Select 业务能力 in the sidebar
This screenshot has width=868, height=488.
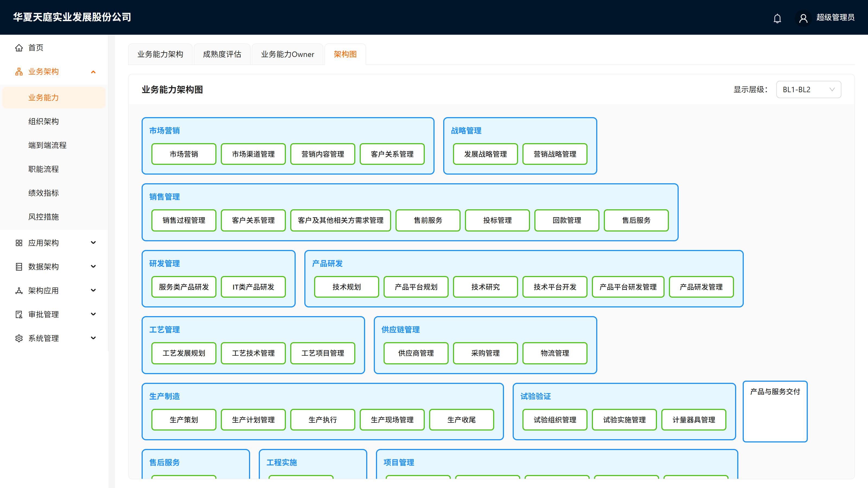[54, 98]
